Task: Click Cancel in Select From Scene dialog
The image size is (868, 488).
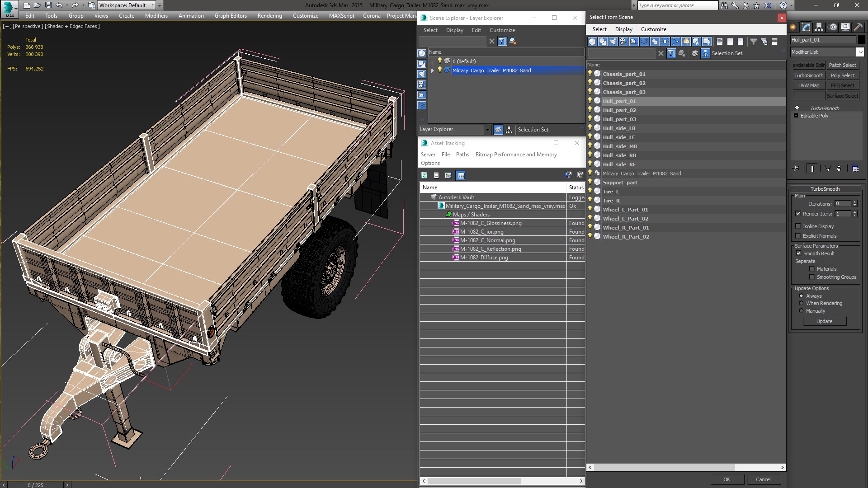Action: pyautogui.click(x=763, y=479)
